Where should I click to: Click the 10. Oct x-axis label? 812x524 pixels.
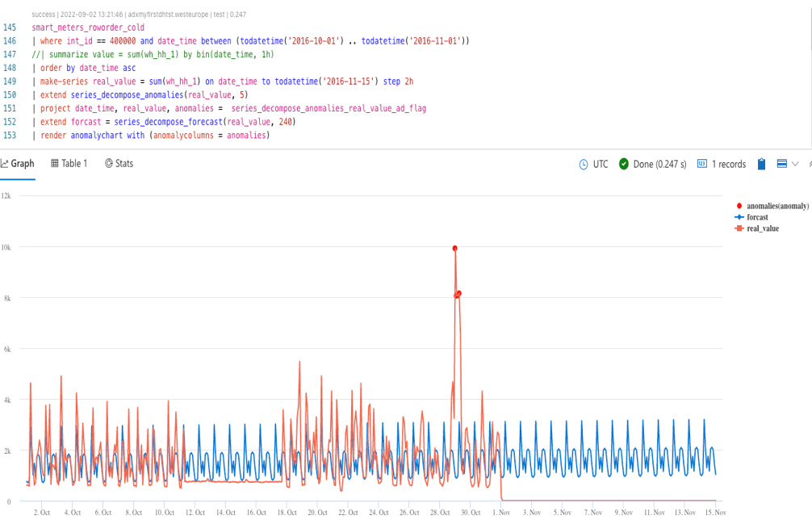[165, 512]
